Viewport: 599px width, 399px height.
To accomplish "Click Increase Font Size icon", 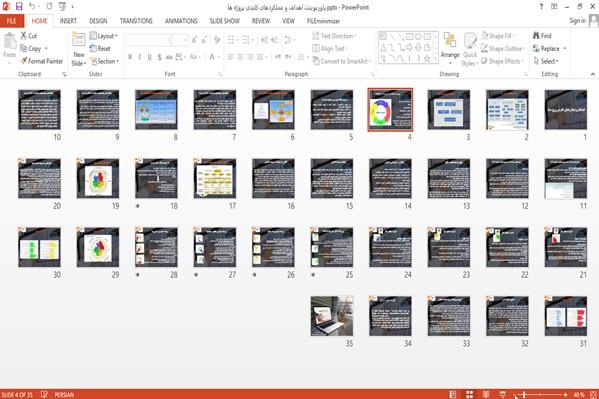I will (194, 40).
